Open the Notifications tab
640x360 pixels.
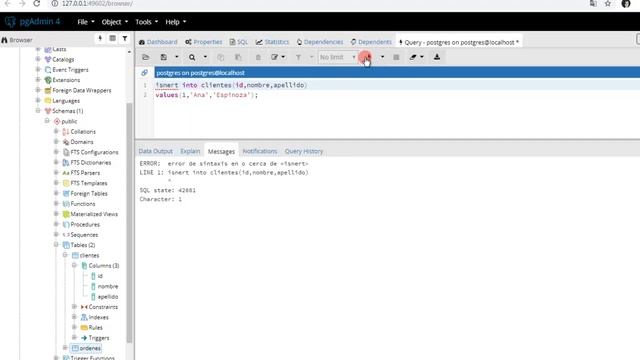click(260, 151)
